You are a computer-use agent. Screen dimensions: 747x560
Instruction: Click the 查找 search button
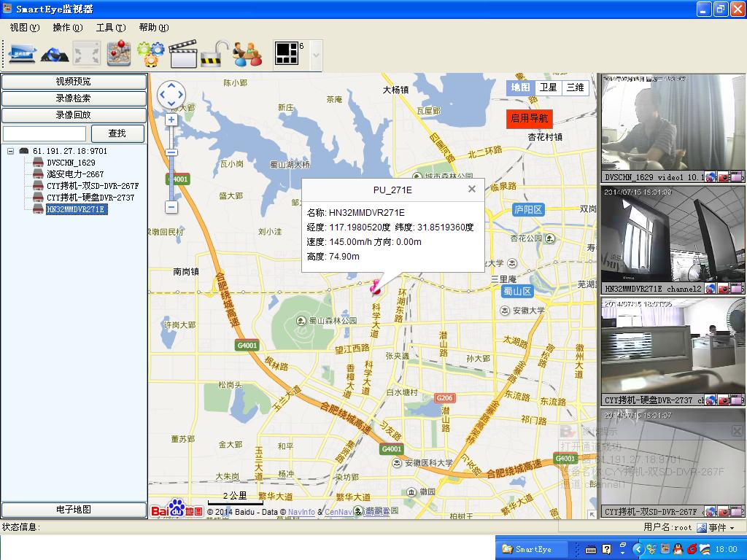pos(117,133)
